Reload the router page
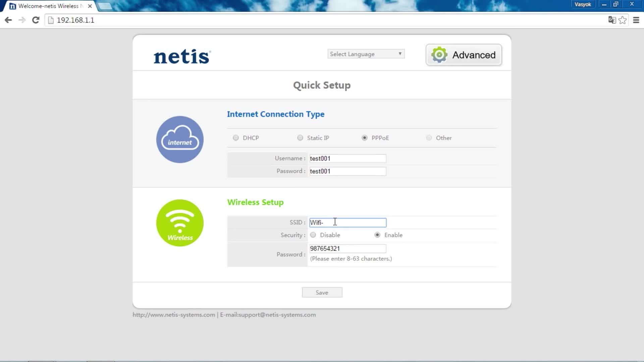 pyautogui.click(x=36, y=20)
